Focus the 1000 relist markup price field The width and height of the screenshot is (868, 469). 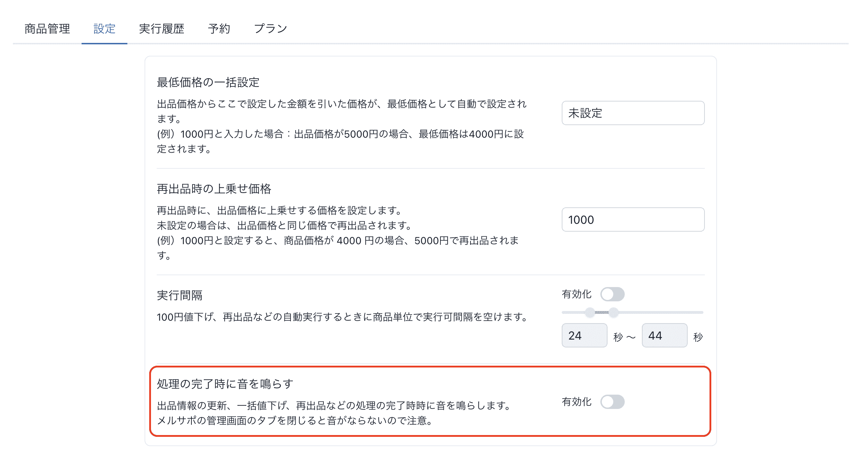[x=633, y=219]
